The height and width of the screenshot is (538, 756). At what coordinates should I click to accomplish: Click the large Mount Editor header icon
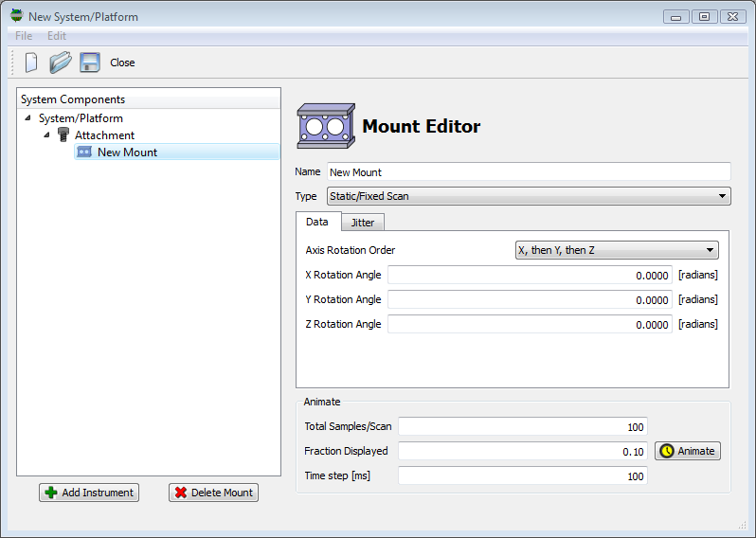point(325,126)
